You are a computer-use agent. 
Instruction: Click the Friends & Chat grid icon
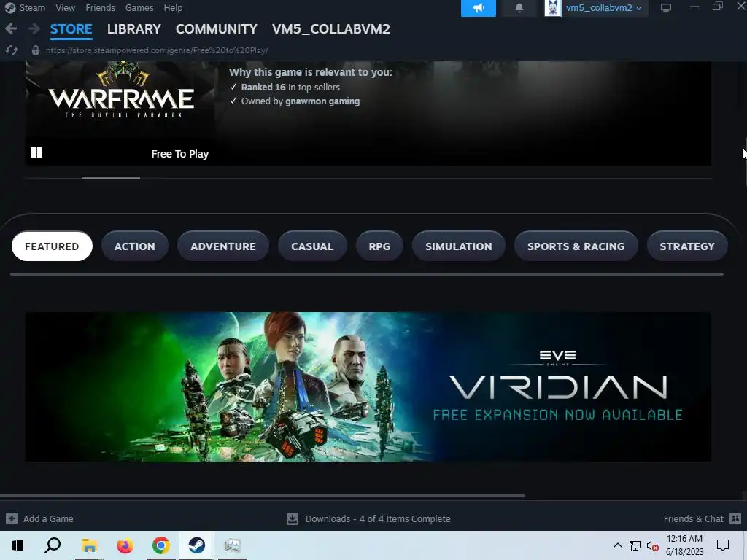click(735, 518)
